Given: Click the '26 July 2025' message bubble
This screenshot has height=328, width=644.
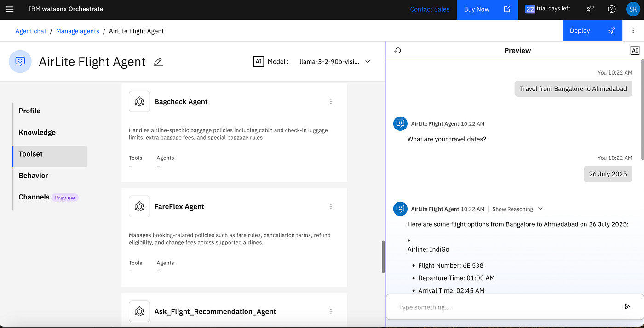Looking at the screenshot, I should tap(608, 174).
